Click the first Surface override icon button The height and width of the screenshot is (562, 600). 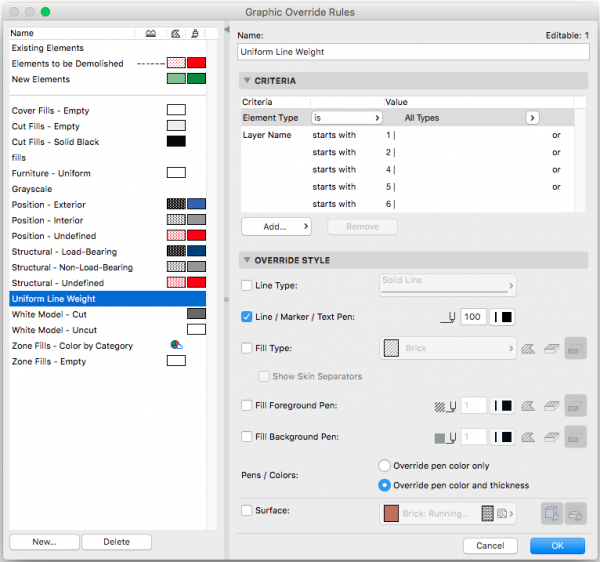551,512
